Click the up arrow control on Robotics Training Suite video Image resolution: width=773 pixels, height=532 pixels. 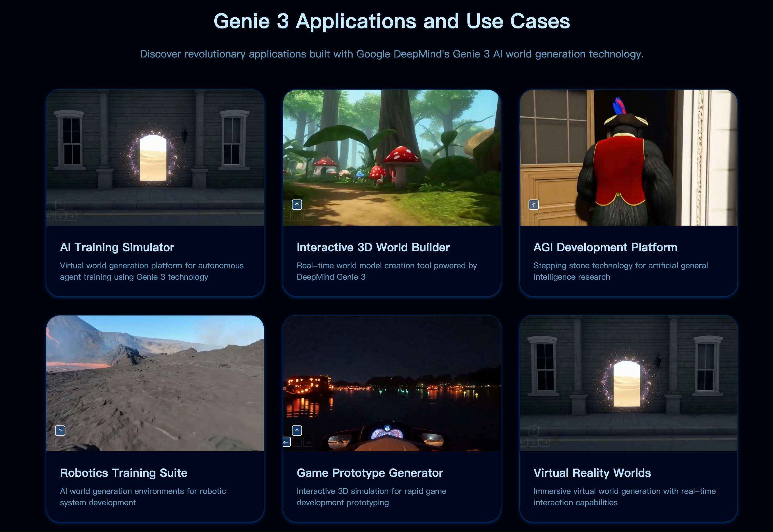pyautogui.click(x=60, y=430)
